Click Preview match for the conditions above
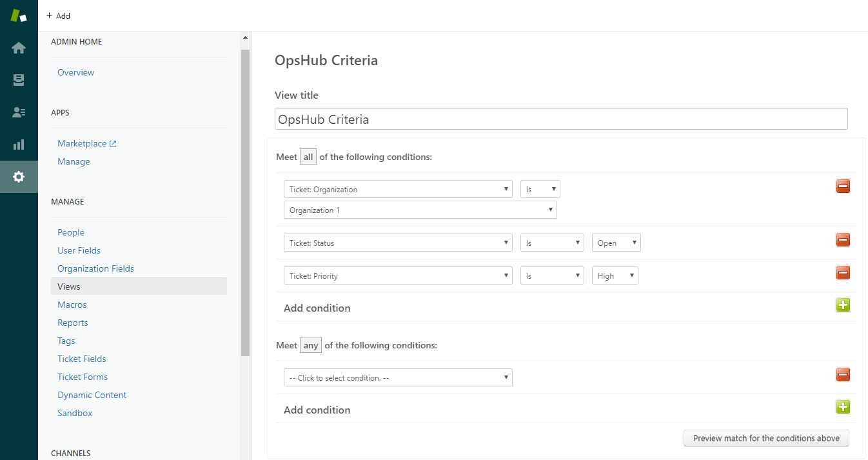 pyautogui.click(x=766, y=438)
